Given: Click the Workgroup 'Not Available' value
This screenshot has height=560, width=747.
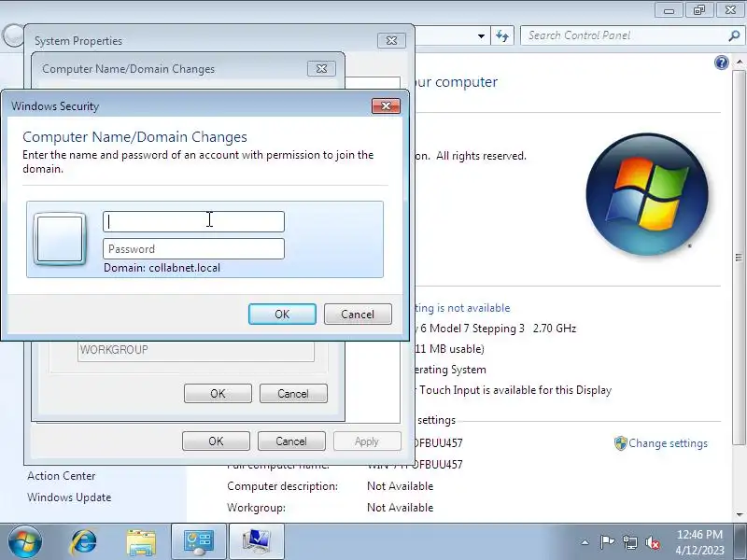Looking at the screenshot, I should click(401, 508).
